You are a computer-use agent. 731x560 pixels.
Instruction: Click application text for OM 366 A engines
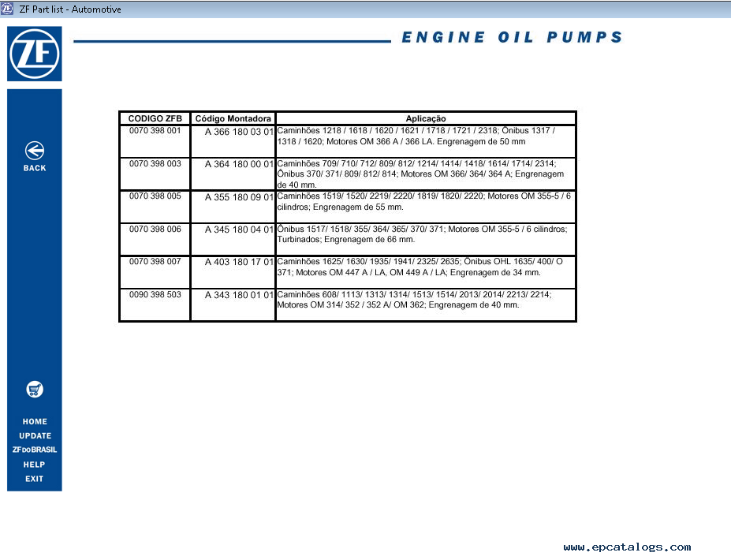[x=416, y=136]
